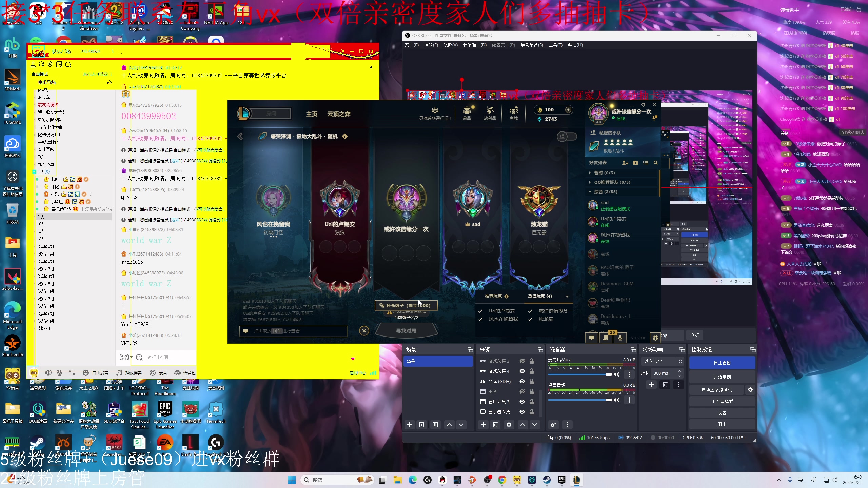
Task: Adjust the 300 ms duration stepper
Action: coord(679,373)
